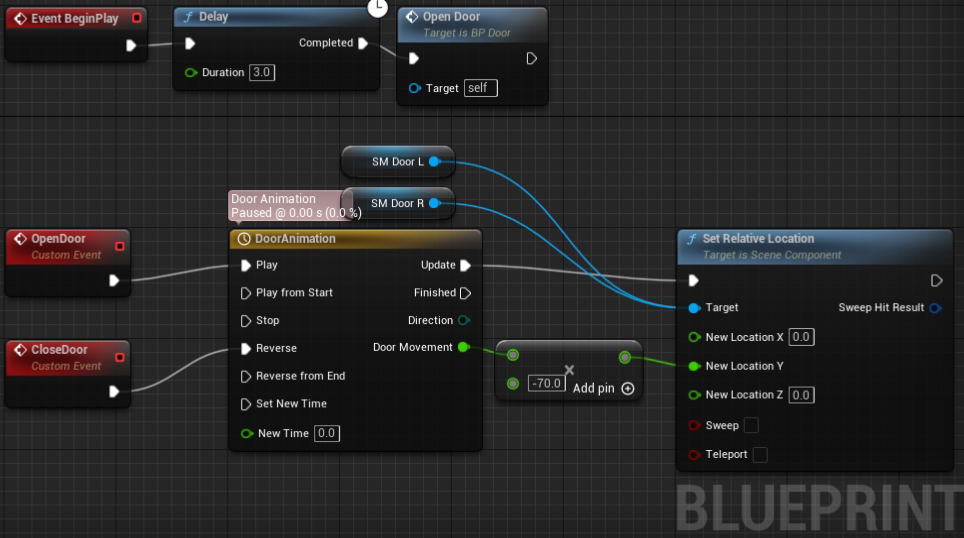This screenshot has height=538, width=964.
Task: Click the CloseDoor event red delegate pin
Action: point(120,357)
